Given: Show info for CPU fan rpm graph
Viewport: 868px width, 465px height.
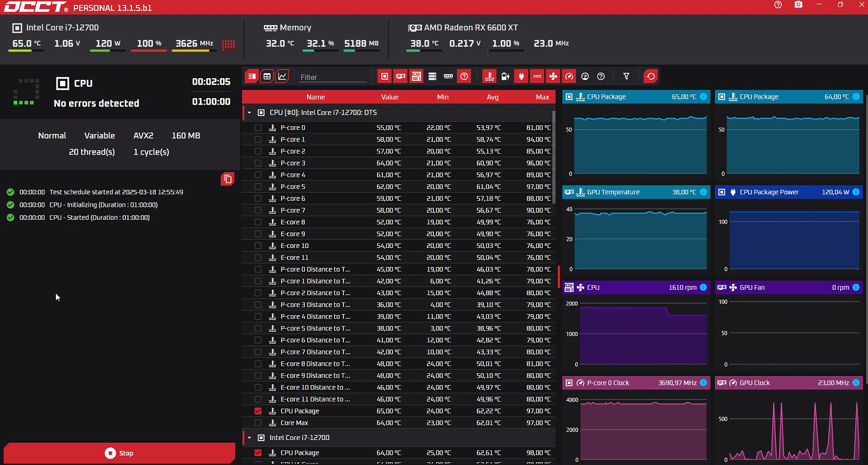Looking at the screenshot, I should point(704,288).
